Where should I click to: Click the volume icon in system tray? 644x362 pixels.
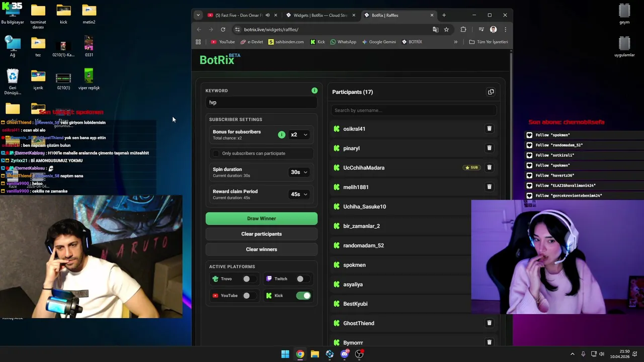(x=602, y=354)
